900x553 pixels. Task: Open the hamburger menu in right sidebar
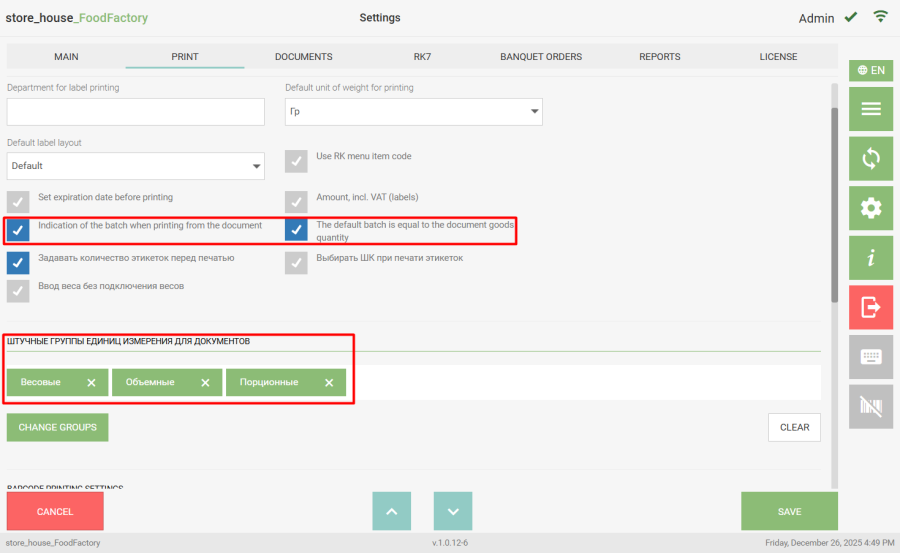coord(870,109)
